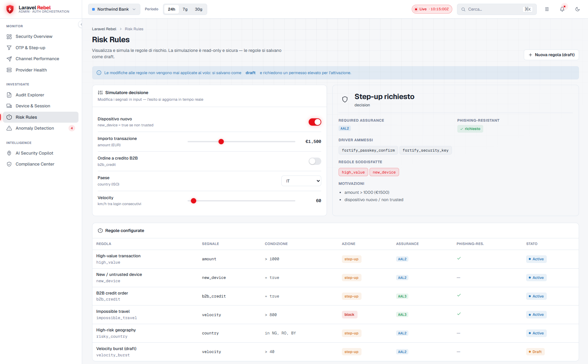Disable the Dispositivo nuovo toggle
This screenshot has width=588, height=364.
pos(315,122)
